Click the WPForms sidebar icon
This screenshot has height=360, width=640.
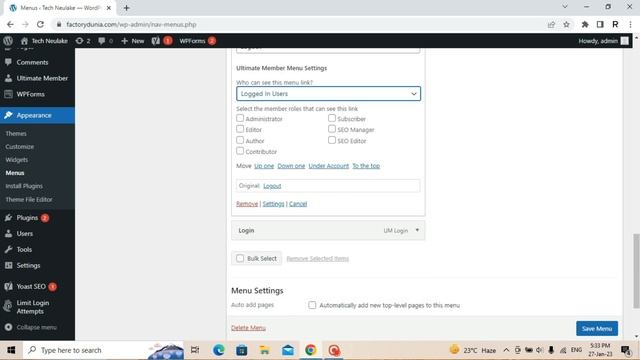click(8, 94)
